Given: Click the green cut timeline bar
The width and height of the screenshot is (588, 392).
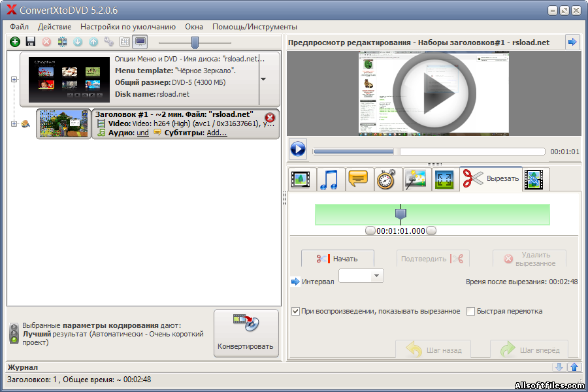Looking at the screenshot, I should tap(433, 214).
